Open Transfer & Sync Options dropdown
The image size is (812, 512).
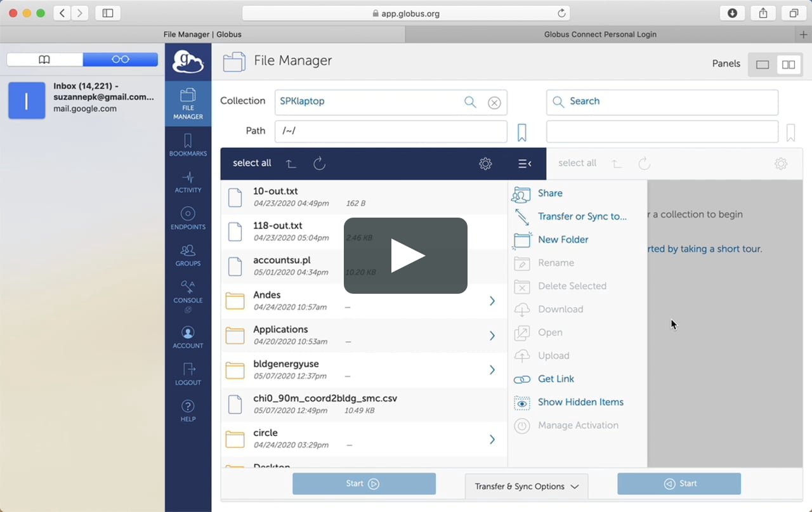pos(527,487)
